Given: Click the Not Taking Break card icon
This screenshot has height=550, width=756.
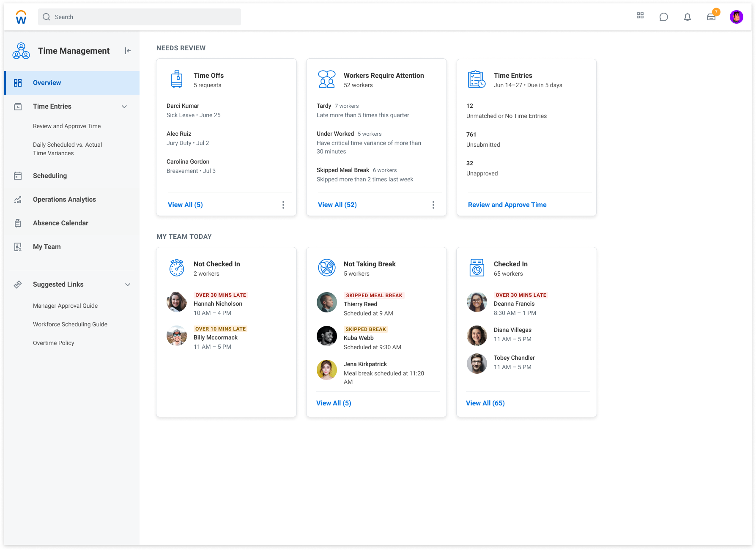Looking at the screenshot, I should point(327,267).
